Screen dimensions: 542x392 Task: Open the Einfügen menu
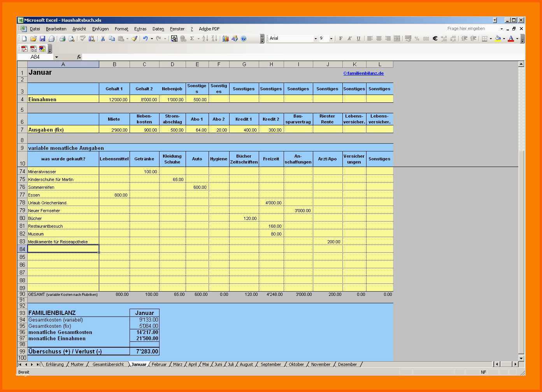pos(100,29)
